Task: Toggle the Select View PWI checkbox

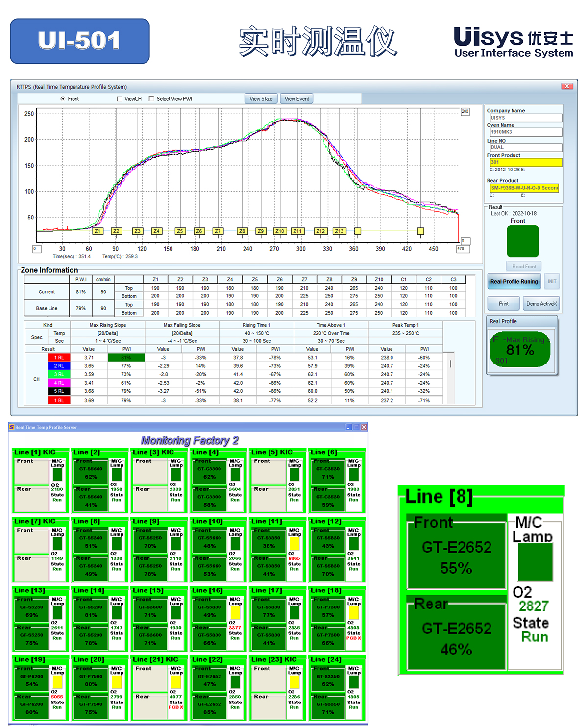Action: pyautogui.click(x=151, y=99)
